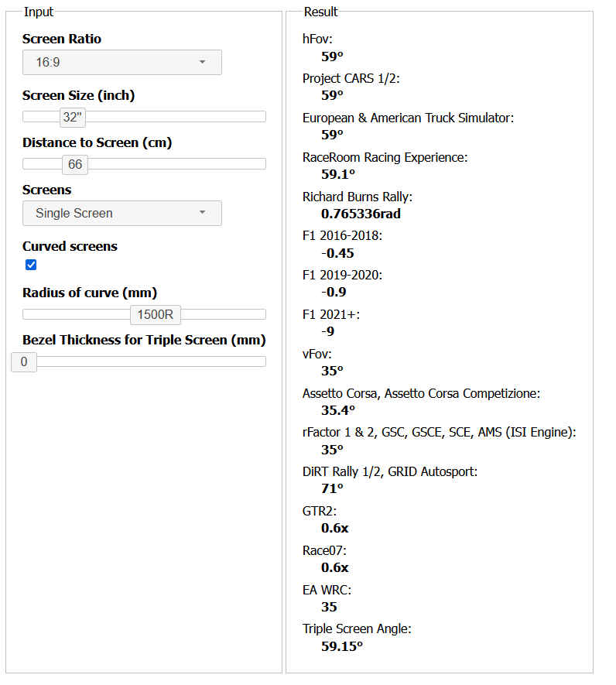Click the Assetto Corsa value 35.4°
Viewport: 616px width, 685px height.
point(338,410)
